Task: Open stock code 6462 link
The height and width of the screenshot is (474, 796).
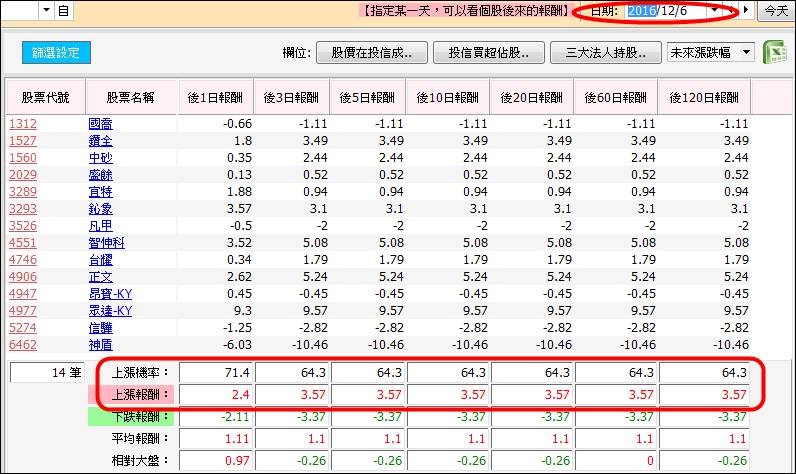Action: tap(23, 345)
